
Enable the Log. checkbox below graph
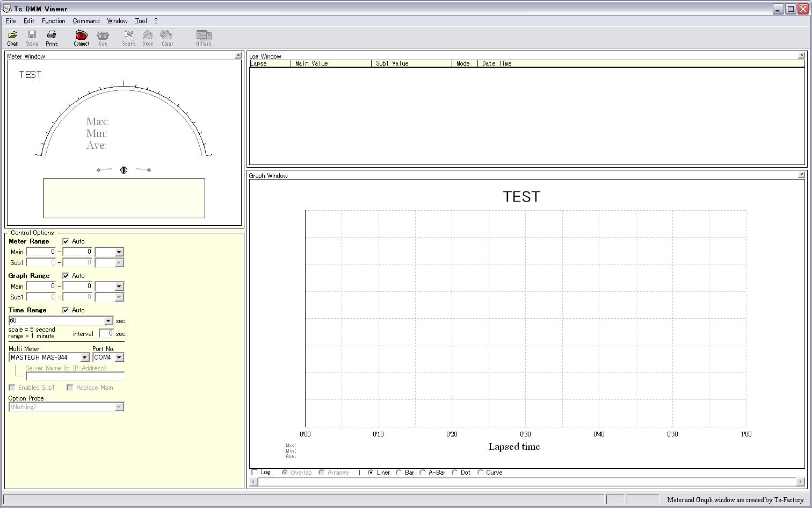[x=255, y=473]
